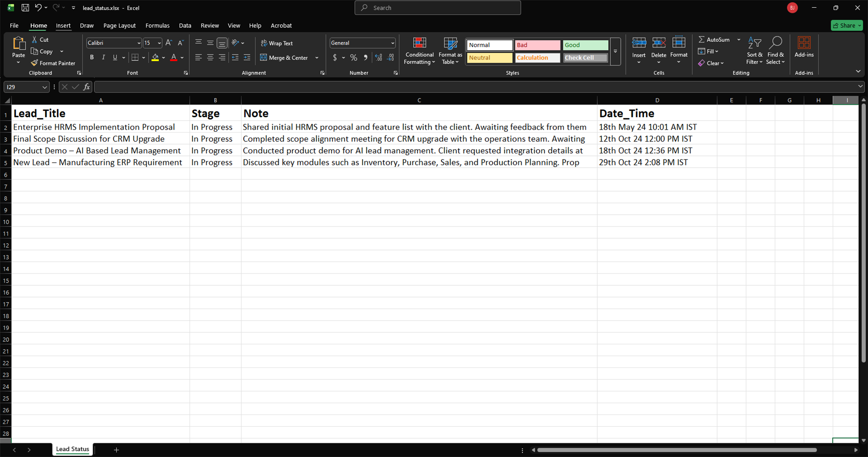Image resolution: width=868 pixels, height=457 pixels.
Task: Expand the Name Box dropdown arrow
Action: point(44,87)
